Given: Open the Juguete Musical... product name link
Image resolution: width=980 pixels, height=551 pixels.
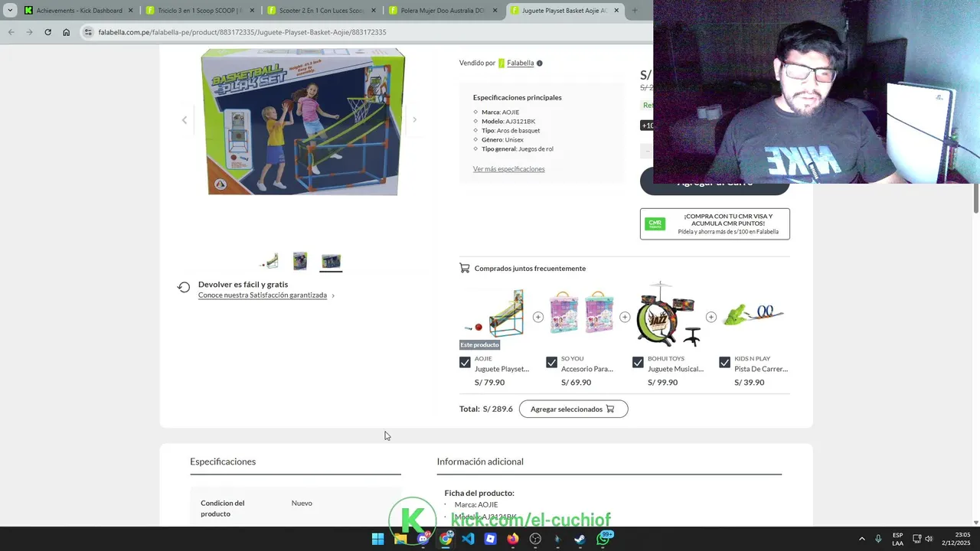Looking at the screenshot, I should (x=675, y=369).
